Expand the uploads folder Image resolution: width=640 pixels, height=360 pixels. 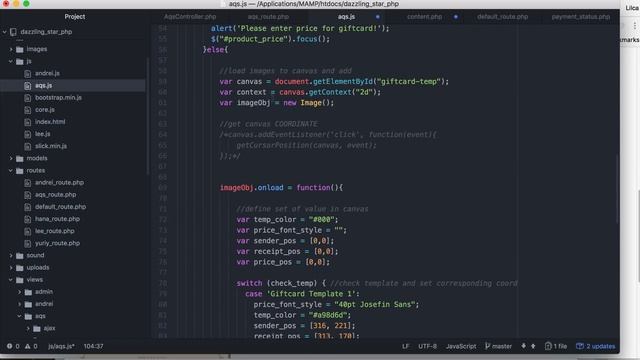11,268
